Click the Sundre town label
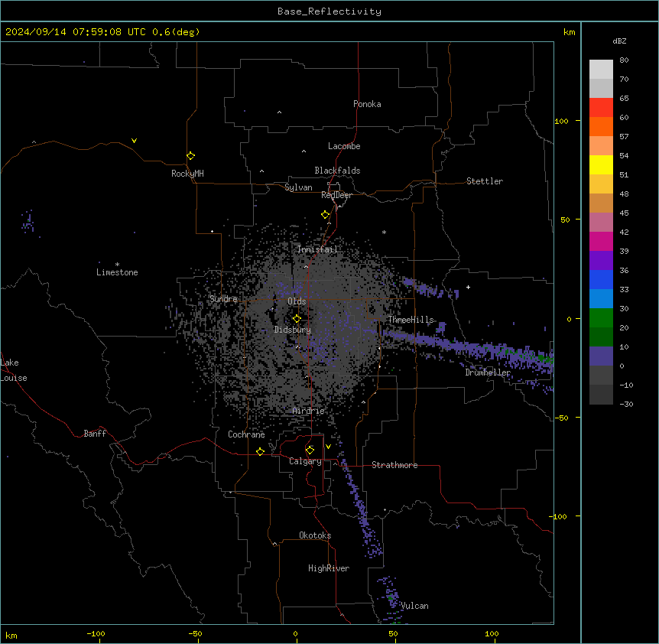The height and width of the screenshot is (644, 659). point(223,299)
